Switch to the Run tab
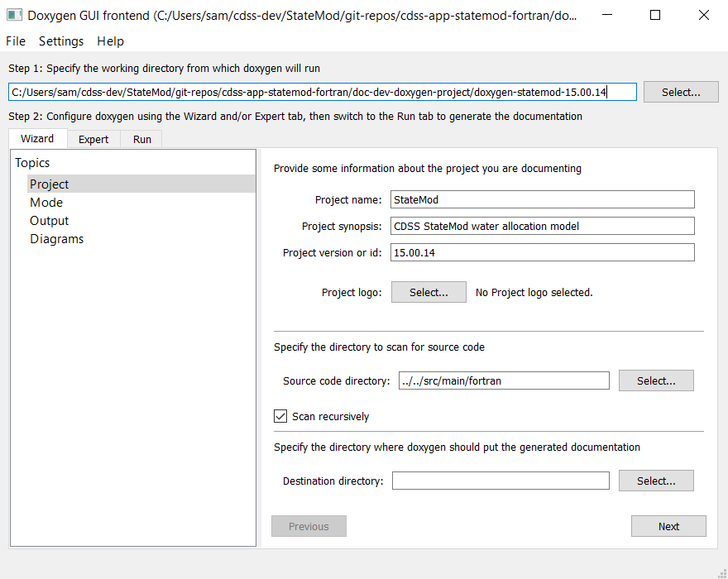Screen dimensions: 728x579 click(x=142, y=139)
